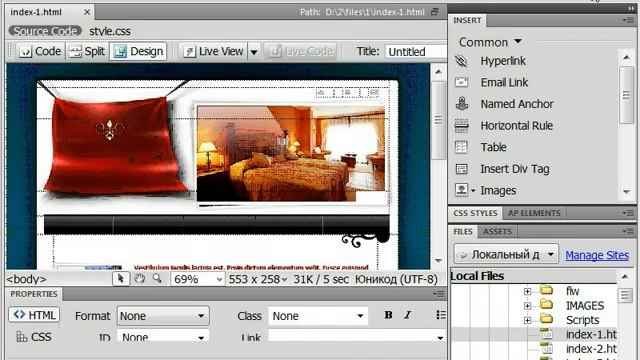Open the Live View options dropdown arrow

pos(254,52)
